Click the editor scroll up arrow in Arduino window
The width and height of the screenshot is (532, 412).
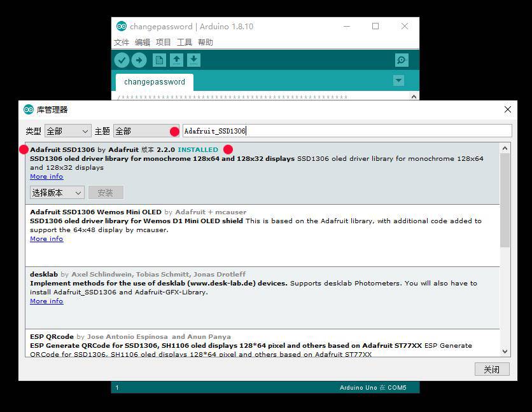tap(414, 97)
